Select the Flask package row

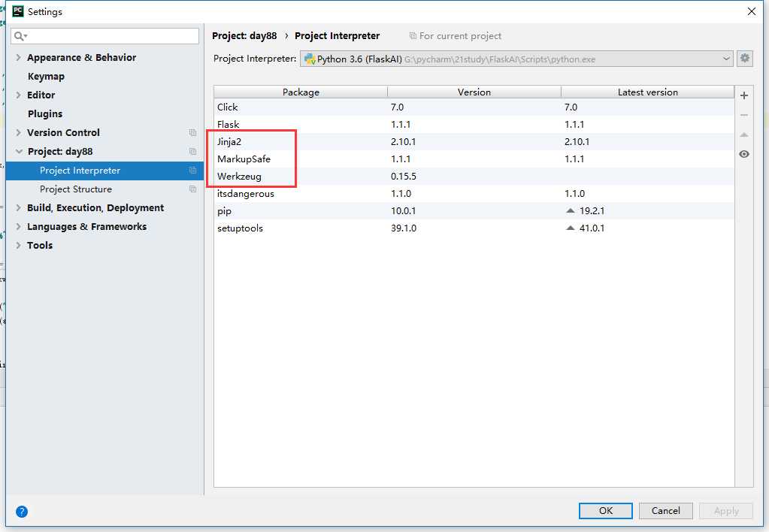(x=474, y=124)
